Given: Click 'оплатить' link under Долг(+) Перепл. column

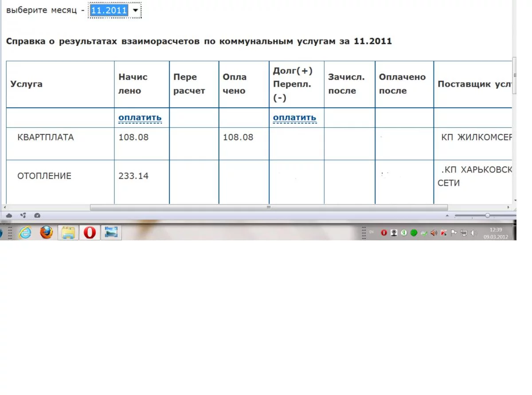Looking at the screenshot, I should pos(294,117).
